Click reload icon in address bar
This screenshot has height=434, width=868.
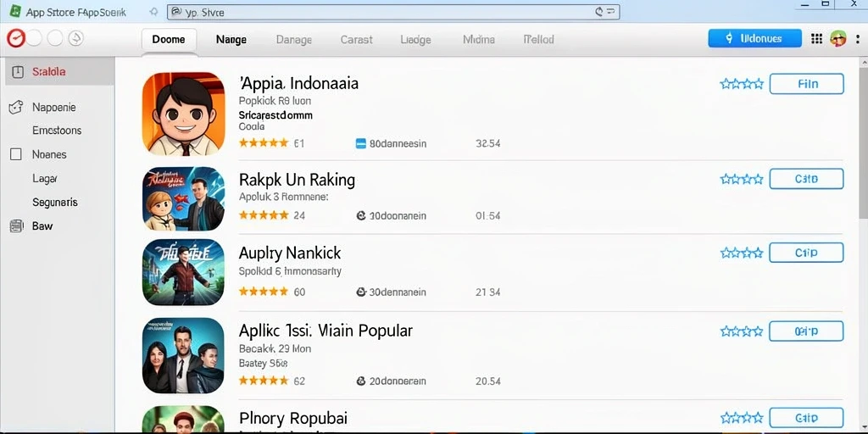pos(599,12)
